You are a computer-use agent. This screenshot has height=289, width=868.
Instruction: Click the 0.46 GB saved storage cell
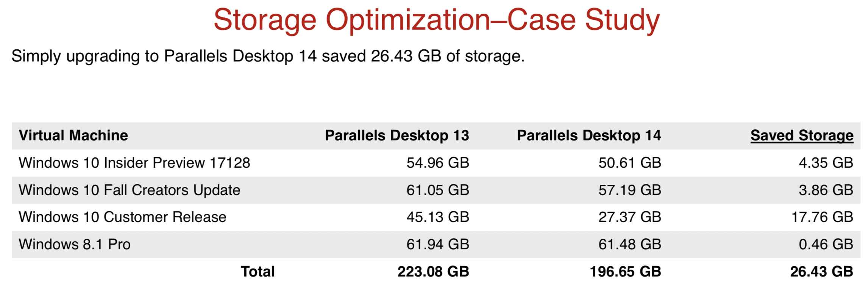point(826,244)
